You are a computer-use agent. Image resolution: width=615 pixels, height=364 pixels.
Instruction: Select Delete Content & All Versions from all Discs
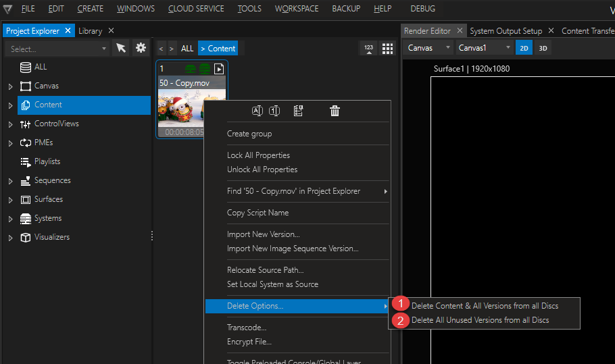click(x=485, y=306)
